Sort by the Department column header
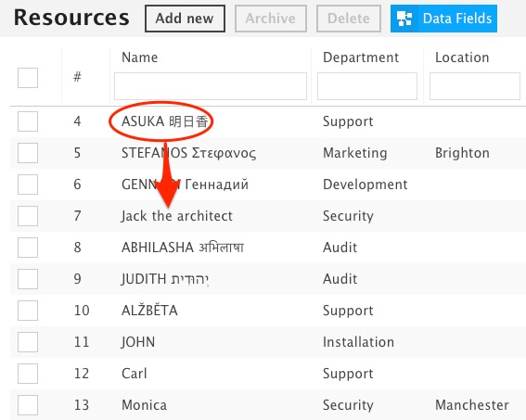Image resolution: width=526 pixels, height=420 pixels. click(361, 57)
